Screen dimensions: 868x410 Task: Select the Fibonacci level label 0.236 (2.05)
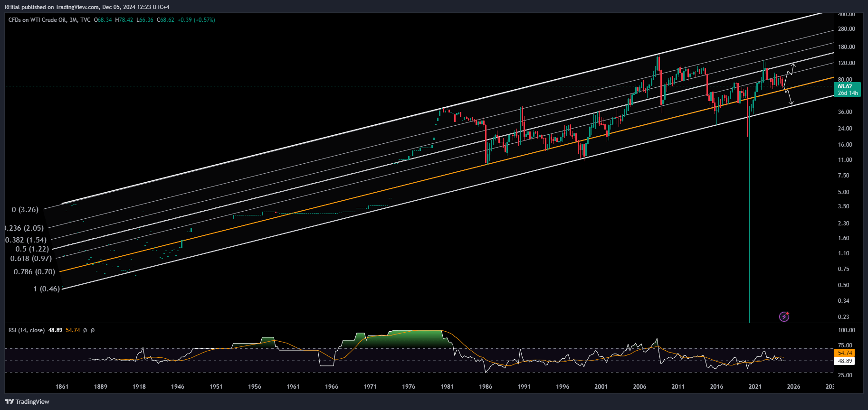[24, 228]
